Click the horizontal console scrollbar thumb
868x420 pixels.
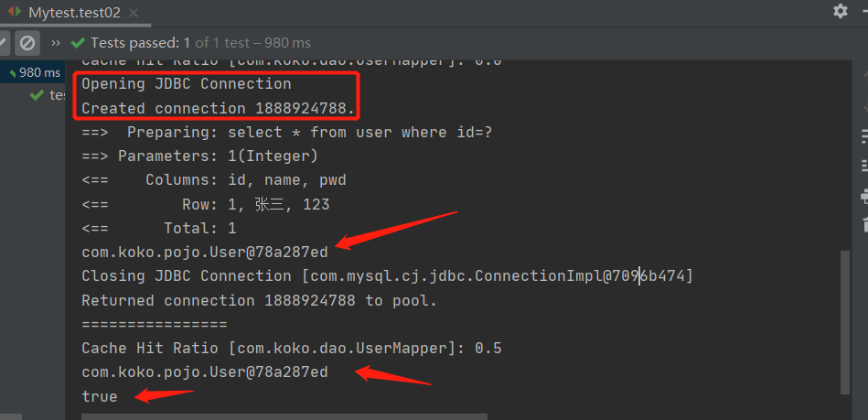pos(284,416)
